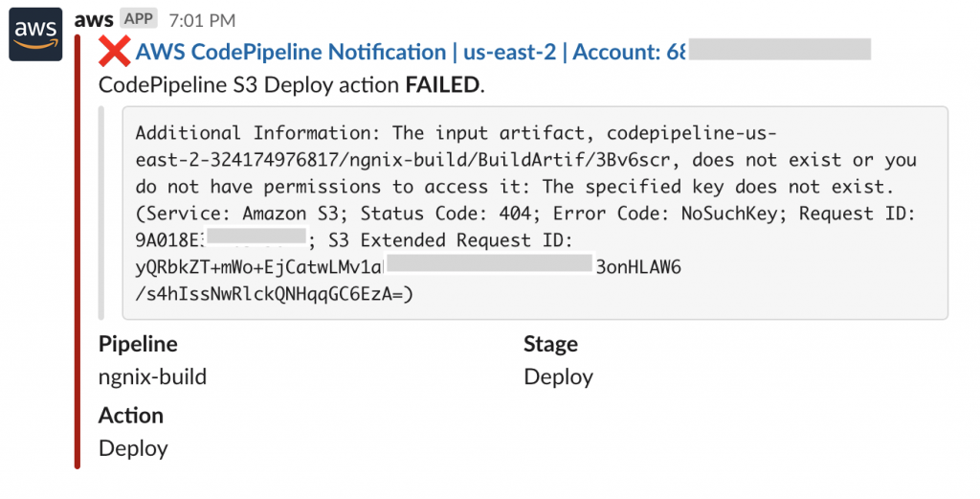Select the Stage field label
The width and height of the screenshot is (980, 499).
550,344
